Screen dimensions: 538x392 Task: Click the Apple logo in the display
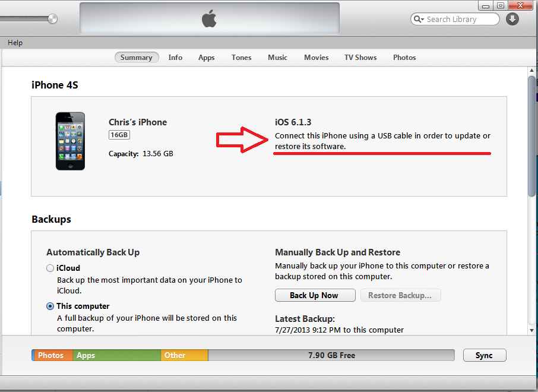(209, 18)
